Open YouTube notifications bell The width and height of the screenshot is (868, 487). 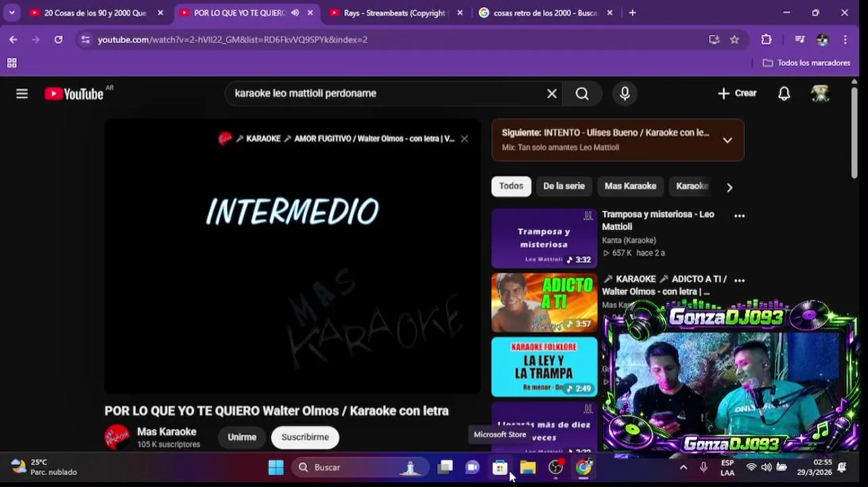pos(783,93)
